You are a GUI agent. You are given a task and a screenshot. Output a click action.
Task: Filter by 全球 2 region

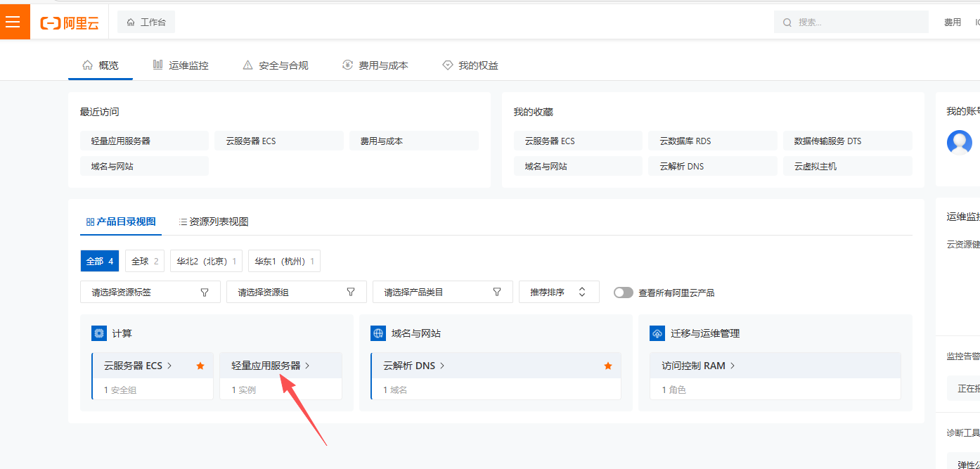145,262
